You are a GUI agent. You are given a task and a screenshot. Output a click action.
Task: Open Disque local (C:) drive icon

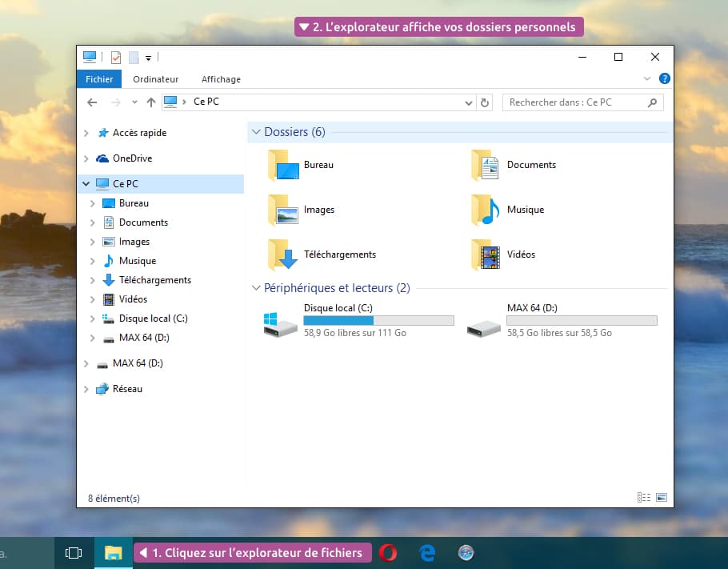click(280, 323)
